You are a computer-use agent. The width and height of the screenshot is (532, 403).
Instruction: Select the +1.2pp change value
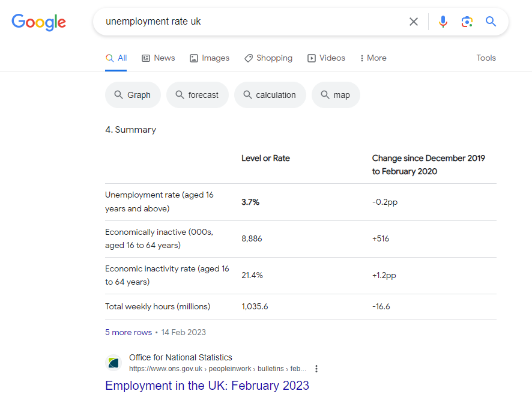pyautogui.click(x=384, y=276)
